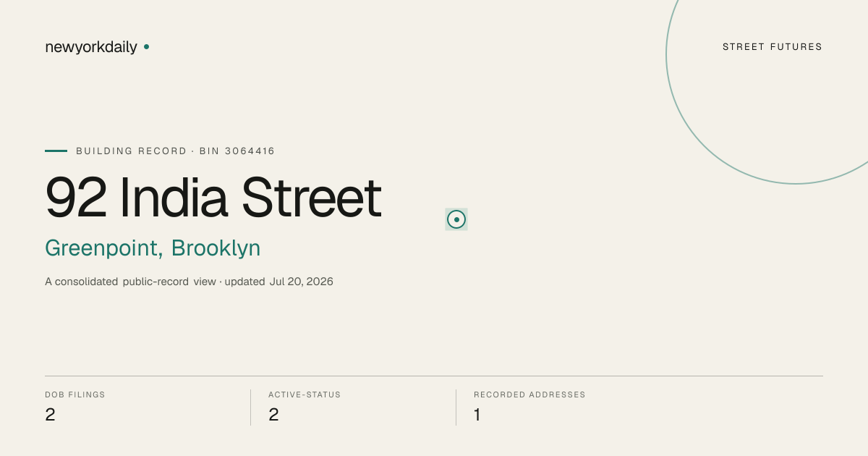Click the recorded addresses count value

[x=477, y=415]
